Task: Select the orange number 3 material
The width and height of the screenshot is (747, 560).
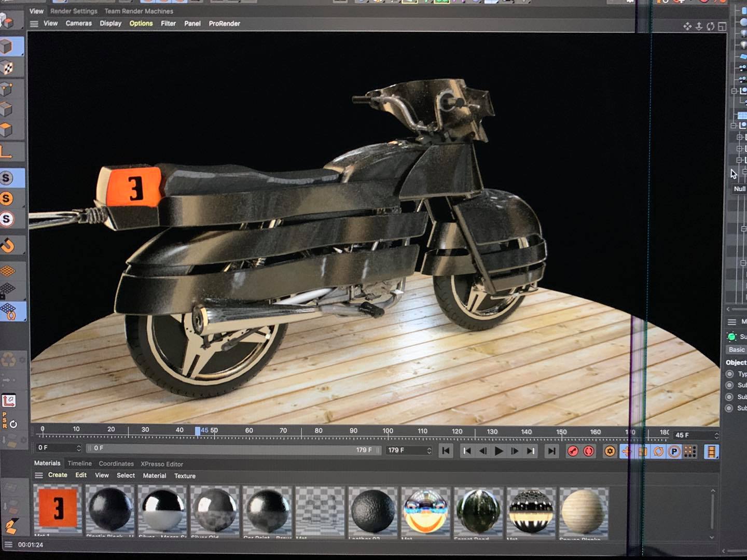Action: [58, 509]
